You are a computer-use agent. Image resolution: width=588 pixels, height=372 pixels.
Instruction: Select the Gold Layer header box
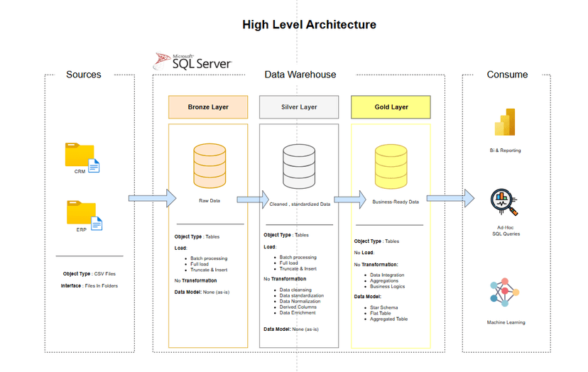(x=391, y=107)
